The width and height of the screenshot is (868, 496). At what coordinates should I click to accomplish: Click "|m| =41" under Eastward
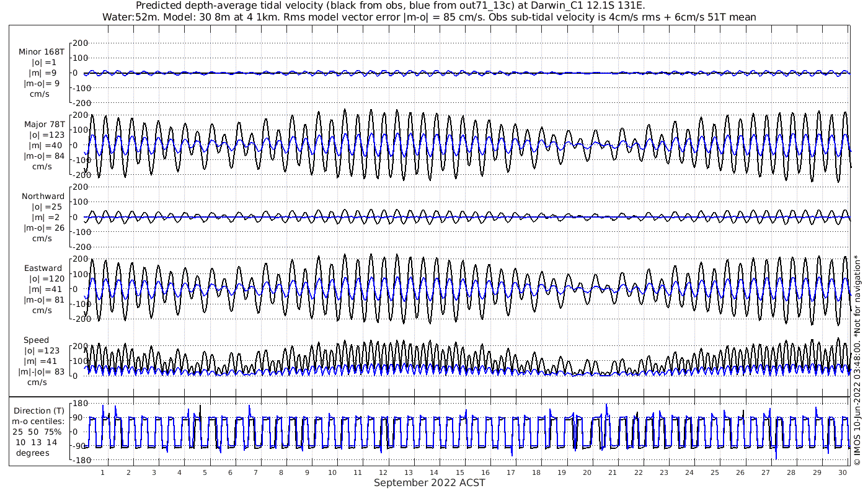[x=45, y=289]
